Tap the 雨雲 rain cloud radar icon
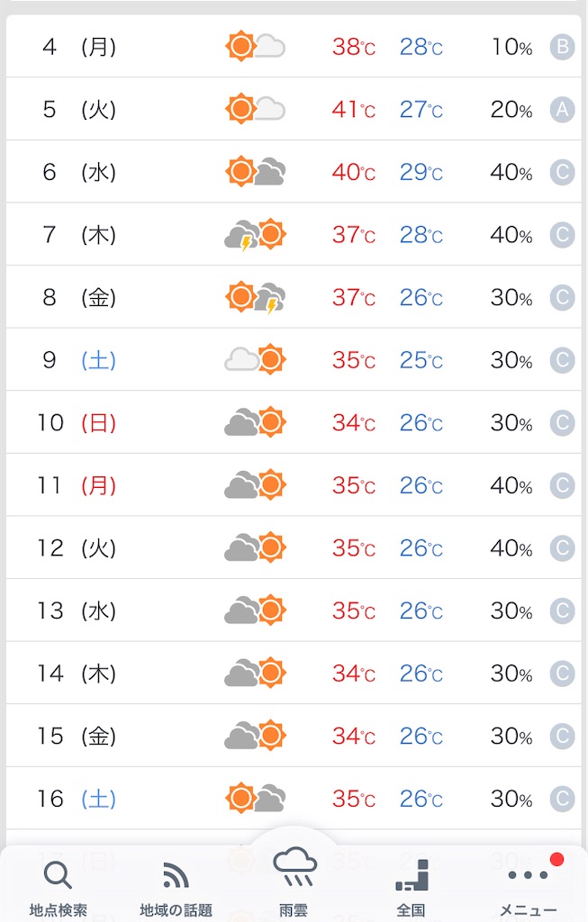 coord(294,881)
